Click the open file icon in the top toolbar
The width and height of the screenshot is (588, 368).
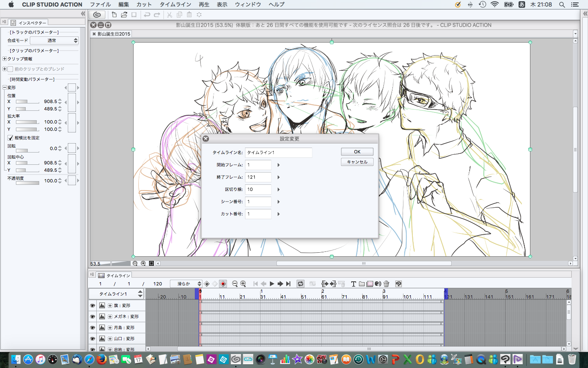click(124, 15)
